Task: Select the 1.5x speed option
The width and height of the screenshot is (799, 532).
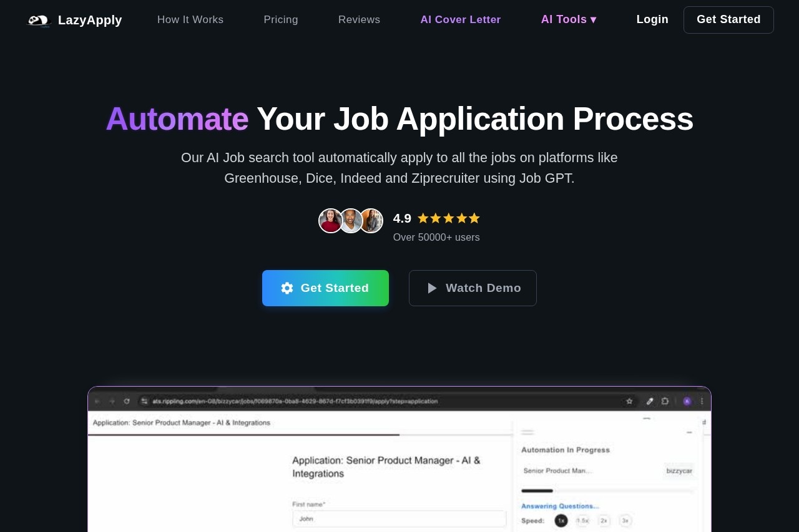Action: (582, 521)
